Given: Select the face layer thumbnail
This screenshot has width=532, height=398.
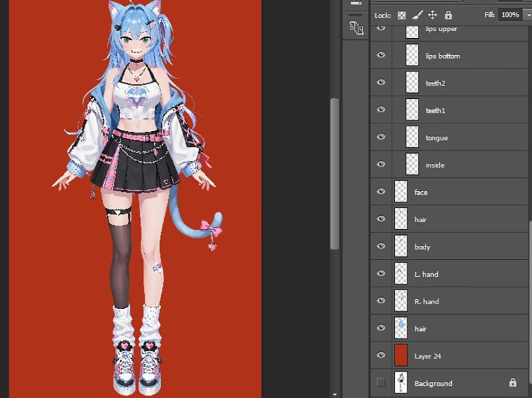Looking at the screenshot, I should tap(401, 191).
